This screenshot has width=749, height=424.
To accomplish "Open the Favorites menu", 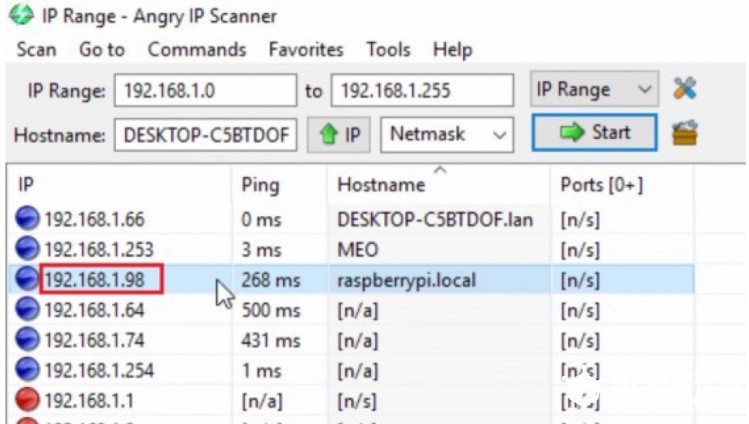I will pyautogui.click(x=306, y=50).
